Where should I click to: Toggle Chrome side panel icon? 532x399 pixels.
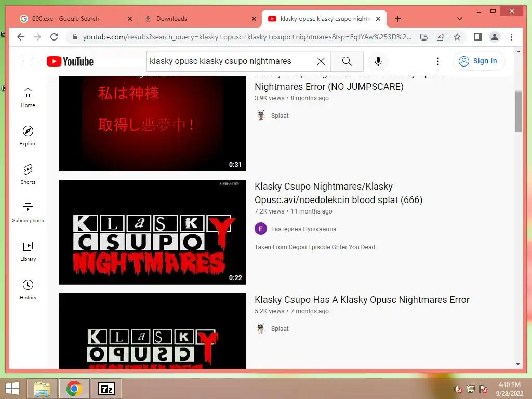coord(478,37)
